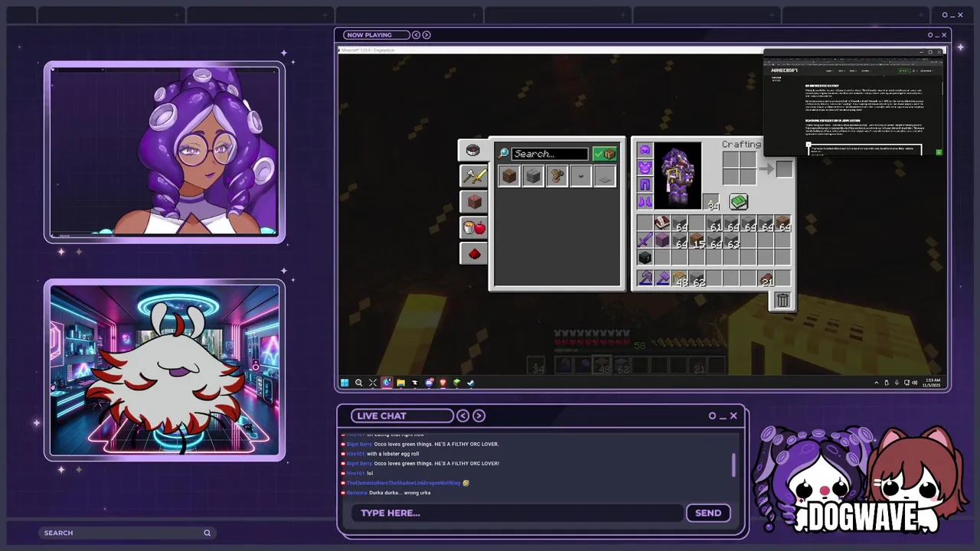This screenshot has height=551, width=980.
Task: Open File Explorer from the taskbar
Action: click(400, 383)
